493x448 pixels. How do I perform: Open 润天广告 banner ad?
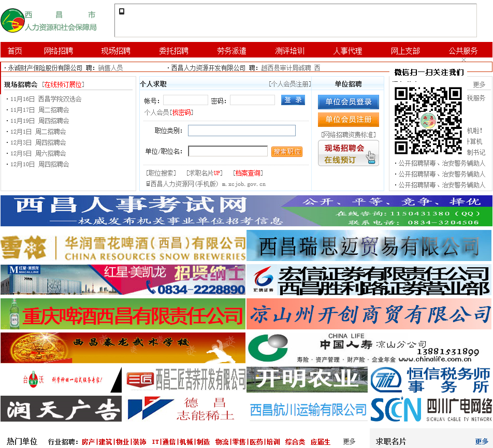(x=61, y=409)
